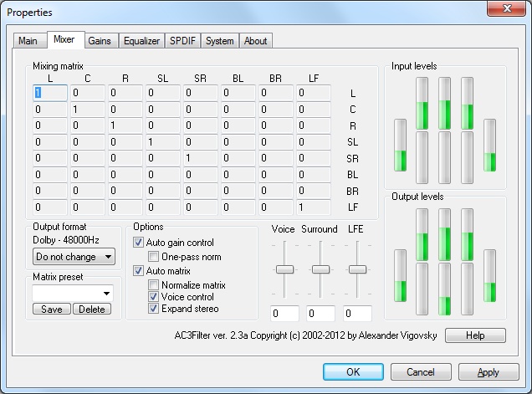This screenshot has height=394, width=532.
Task: Click the Apply button
Action: point(489,372)
